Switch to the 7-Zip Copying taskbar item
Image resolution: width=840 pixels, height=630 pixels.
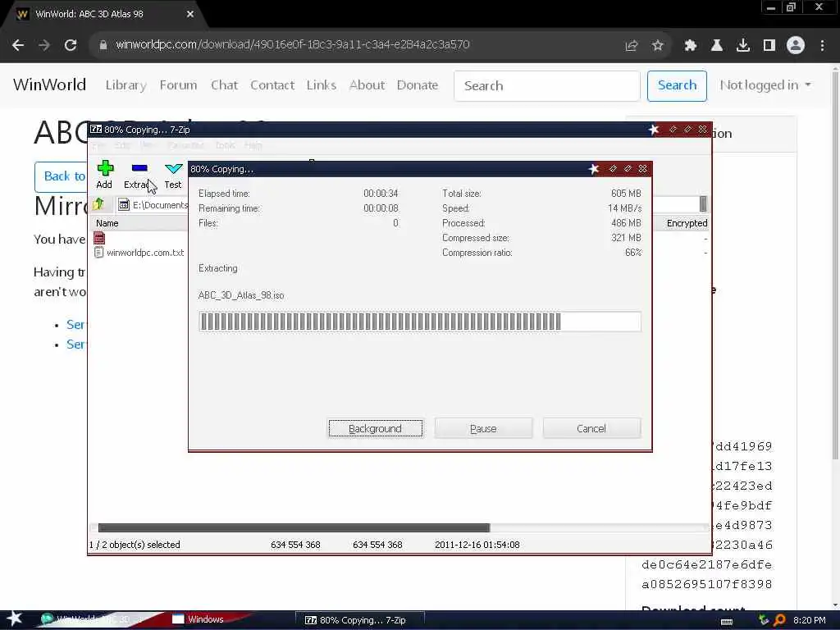coord(360,620)
